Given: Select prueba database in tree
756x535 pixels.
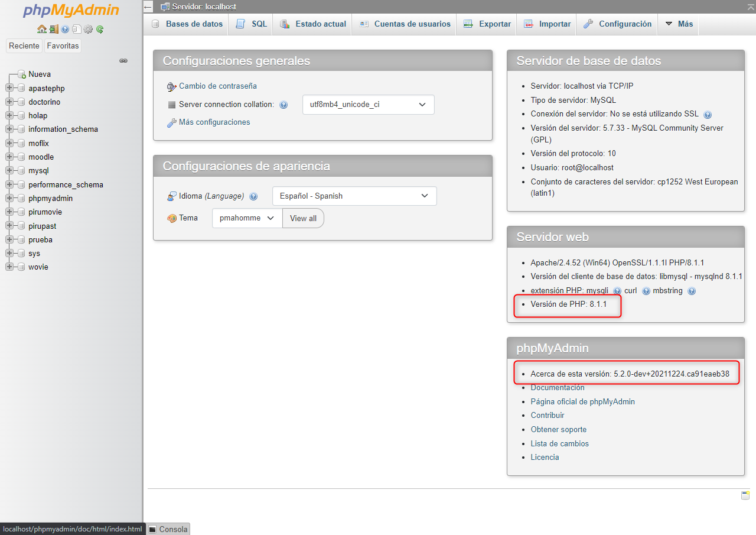Looking at the screenshot, I should (x=40, y=240).
